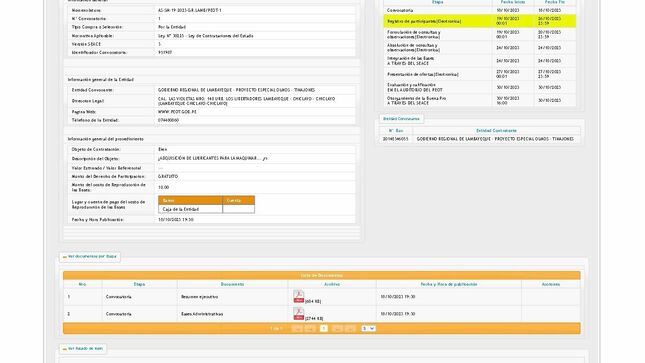Go to previous page in document paginator
This screenshot has width=645, height=363.
pos(310,328)
